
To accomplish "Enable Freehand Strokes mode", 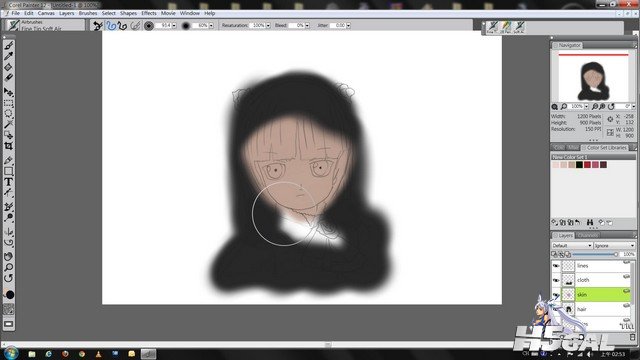I will (111, 26).
